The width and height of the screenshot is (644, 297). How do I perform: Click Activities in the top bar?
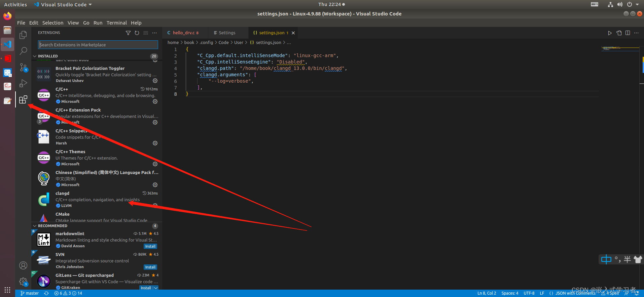[15, 4]
